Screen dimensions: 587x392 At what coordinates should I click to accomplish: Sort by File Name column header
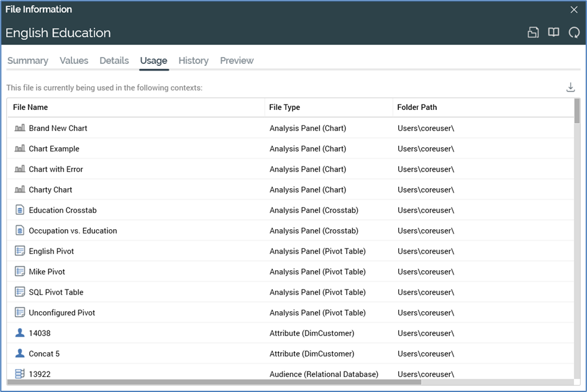click(30, 107)
